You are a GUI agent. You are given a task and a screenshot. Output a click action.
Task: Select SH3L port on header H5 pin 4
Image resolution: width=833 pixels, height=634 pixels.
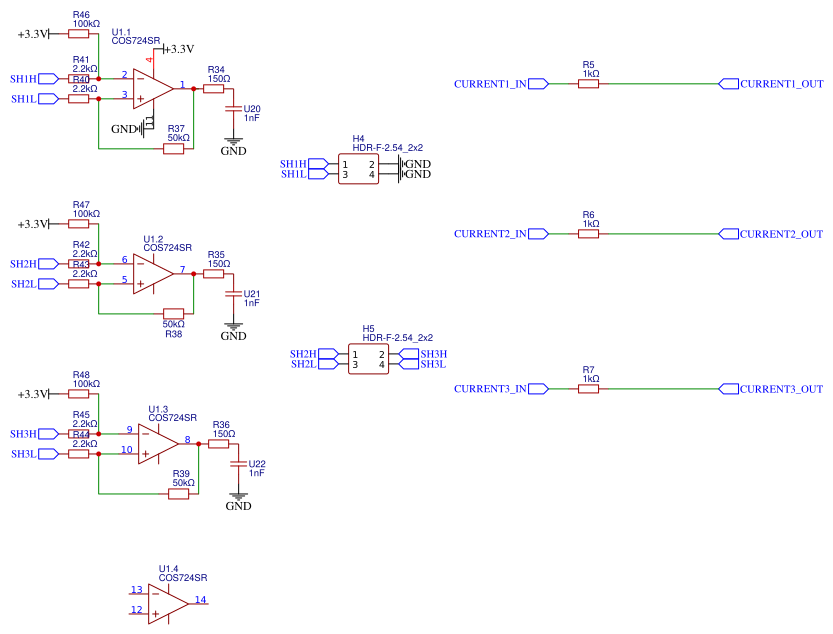409,364
